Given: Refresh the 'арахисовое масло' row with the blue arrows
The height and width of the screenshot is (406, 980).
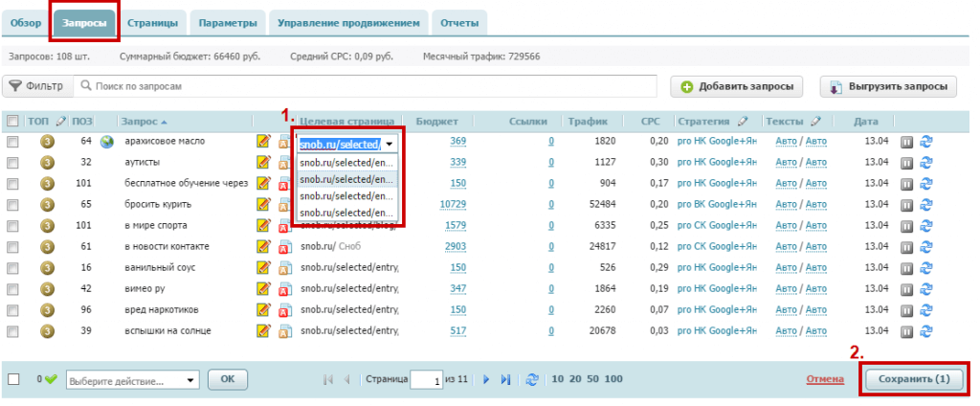Looking at the screenshot, I should tap(926, 142).
